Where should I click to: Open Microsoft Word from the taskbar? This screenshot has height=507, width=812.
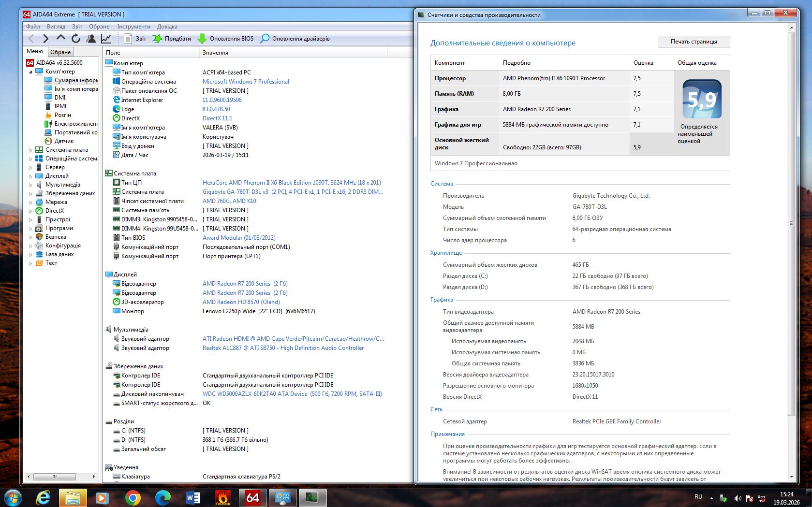[192, 497]
